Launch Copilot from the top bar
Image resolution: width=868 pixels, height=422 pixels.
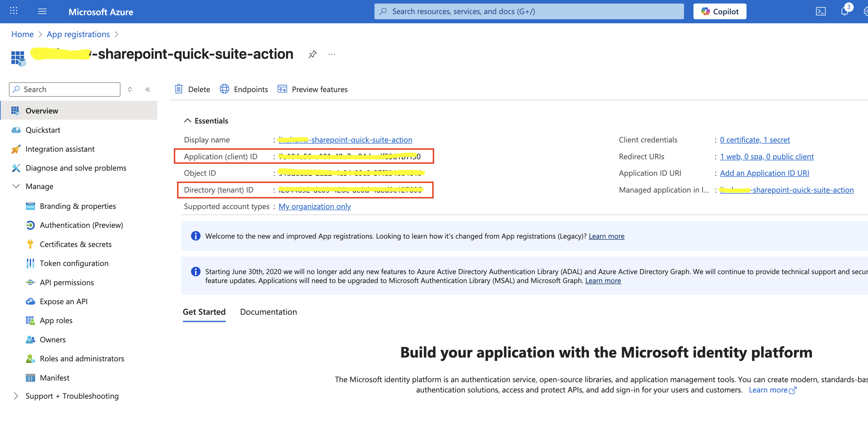point(719,11)
